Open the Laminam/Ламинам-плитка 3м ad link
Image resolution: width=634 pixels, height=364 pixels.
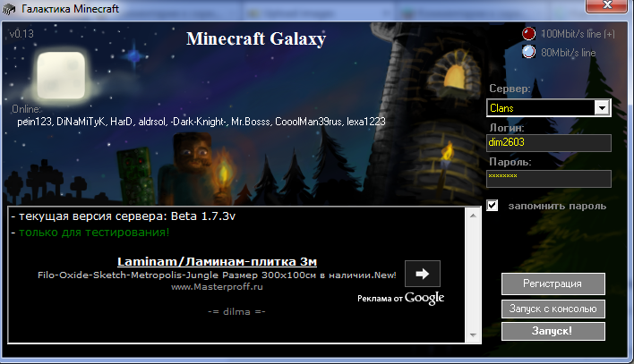pos(217,262)
